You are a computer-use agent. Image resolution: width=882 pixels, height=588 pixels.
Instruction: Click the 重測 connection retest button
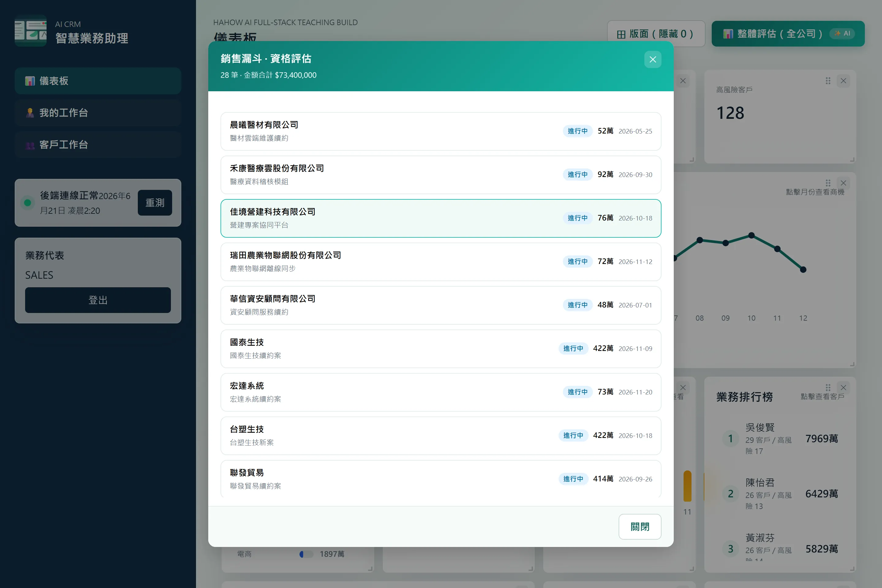(x=155, y=202)
